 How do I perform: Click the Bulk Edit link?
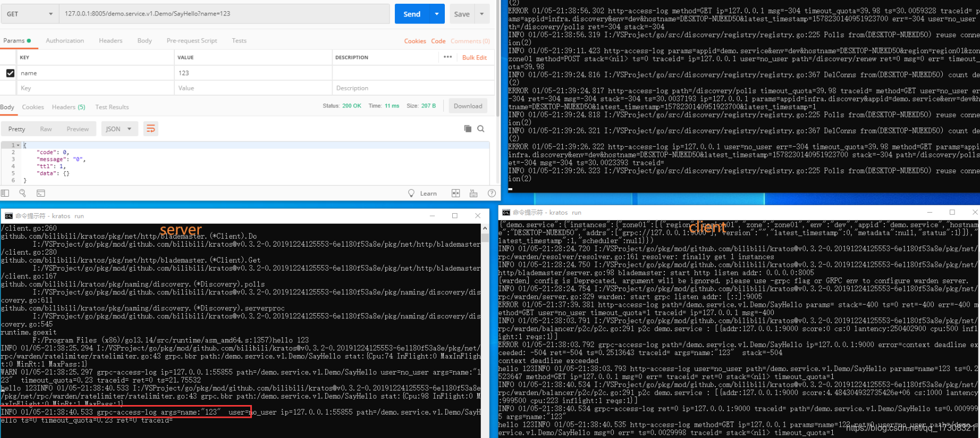coord(475,57)
